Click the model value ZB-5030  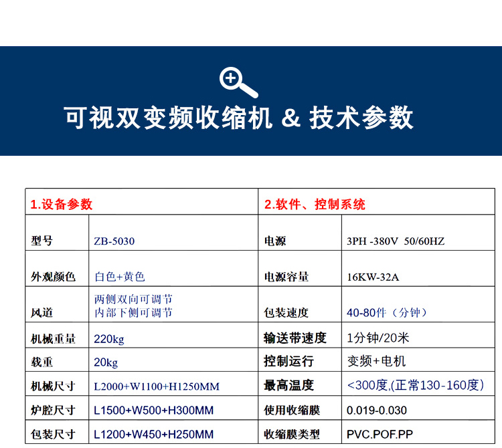tap(114, 241)
